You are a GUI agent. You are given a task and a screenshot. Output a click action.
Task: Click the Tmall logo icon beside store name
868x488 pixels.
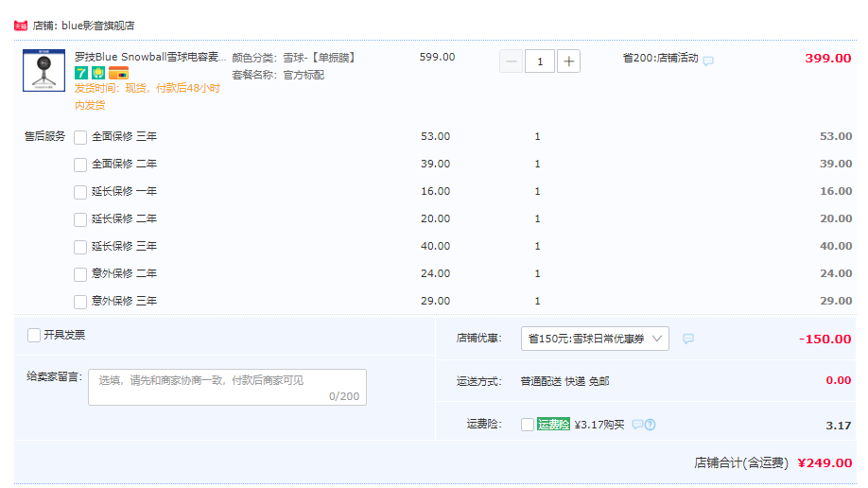pyautogui.click(x=21, y=26)
